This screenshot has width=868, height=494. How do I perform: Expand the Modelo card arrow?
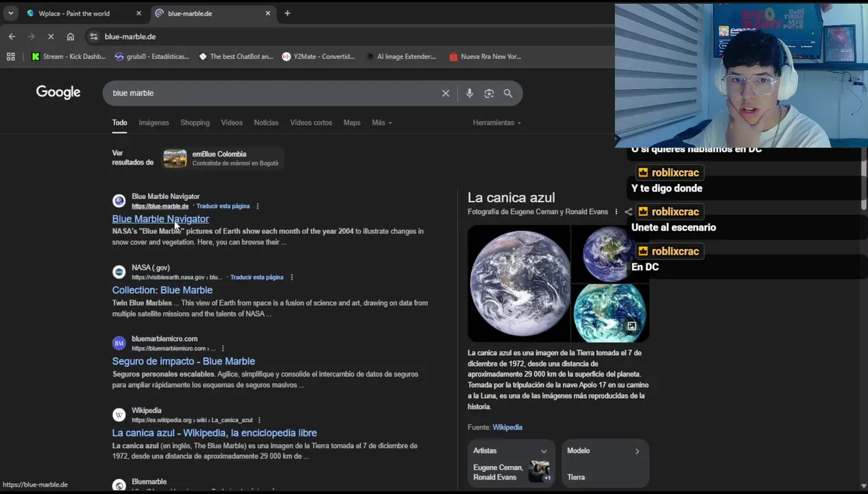[x=637, y=451]
